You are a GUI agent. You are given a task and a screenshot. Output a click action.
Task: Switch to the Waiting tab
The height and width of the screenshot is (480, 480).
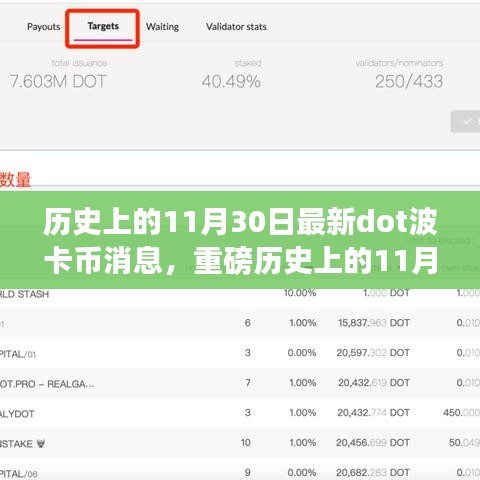[x=162, y=27]
